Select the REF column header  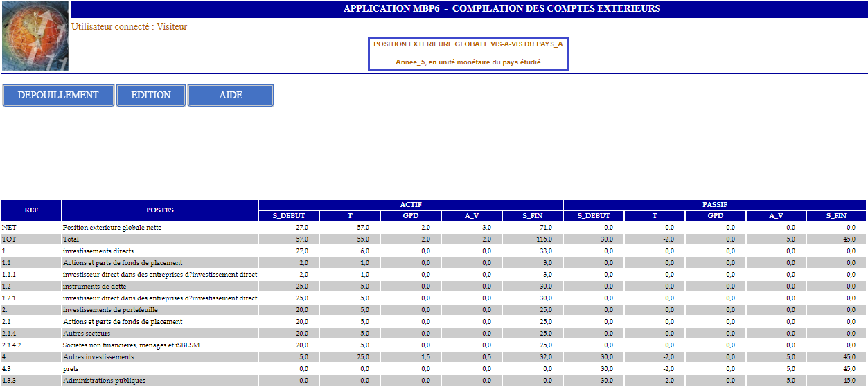31,210
